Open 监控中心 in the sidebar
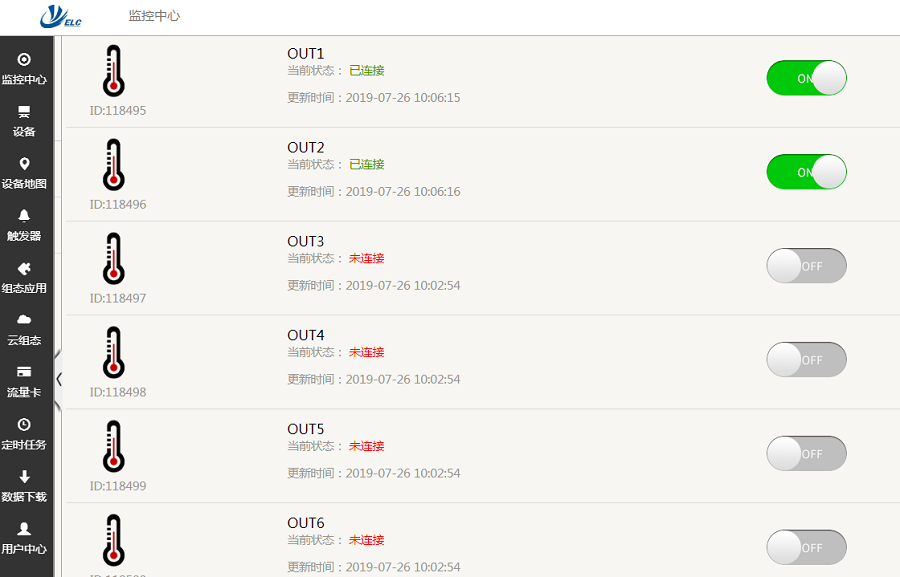900x577 pixels. tap(24, 69)
